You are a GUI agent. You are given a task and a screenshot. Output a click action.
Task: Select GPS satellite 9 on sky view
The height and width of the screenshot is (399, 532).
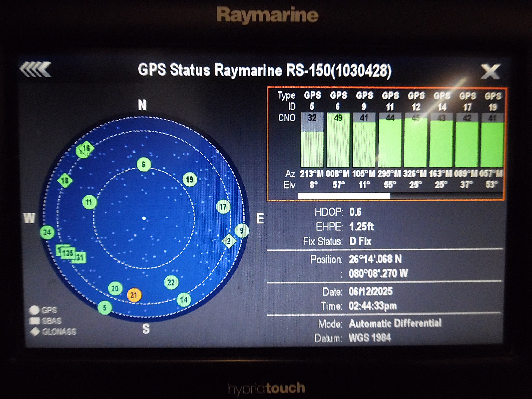click(242, 231)
